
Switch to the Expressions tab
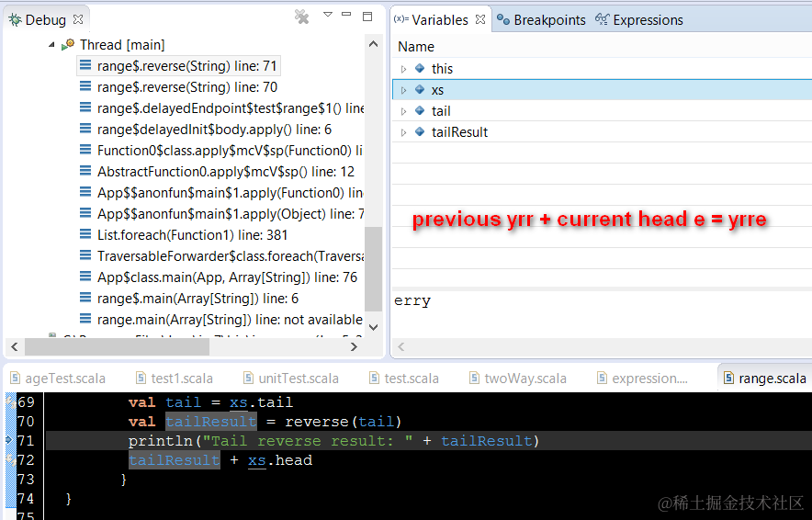click(x=639, y=20)
